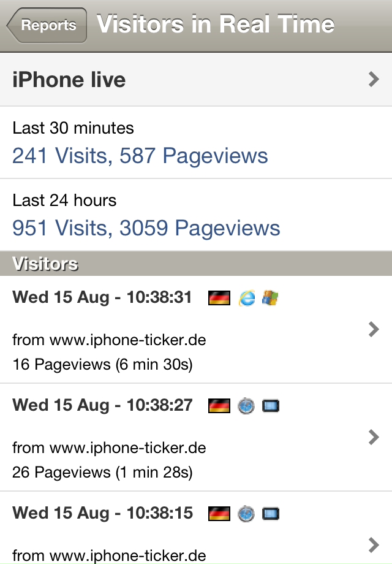Tap the Visitors section header
The height and width of the screenshot is (564, 392).
click(x=45, y=264)
